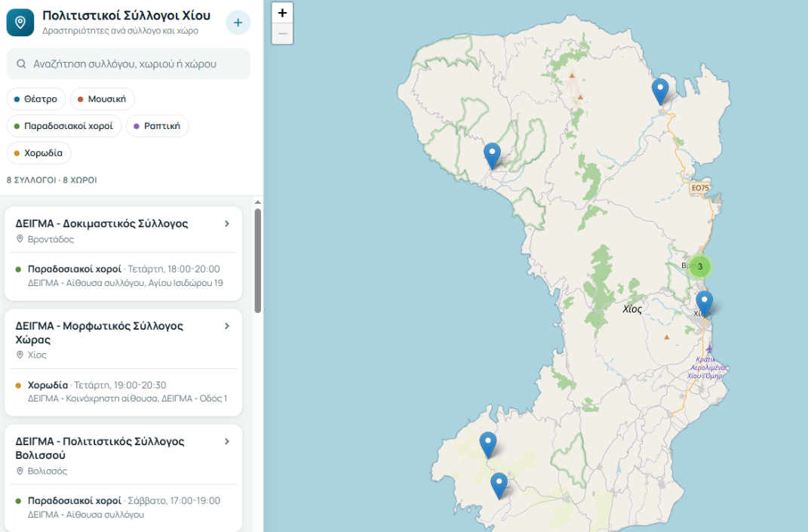808x532 pixels.
Task: Click the 'Χίος' village name under Μορφωτικός Σύλλογος
Action: click(x=37, y=355)
